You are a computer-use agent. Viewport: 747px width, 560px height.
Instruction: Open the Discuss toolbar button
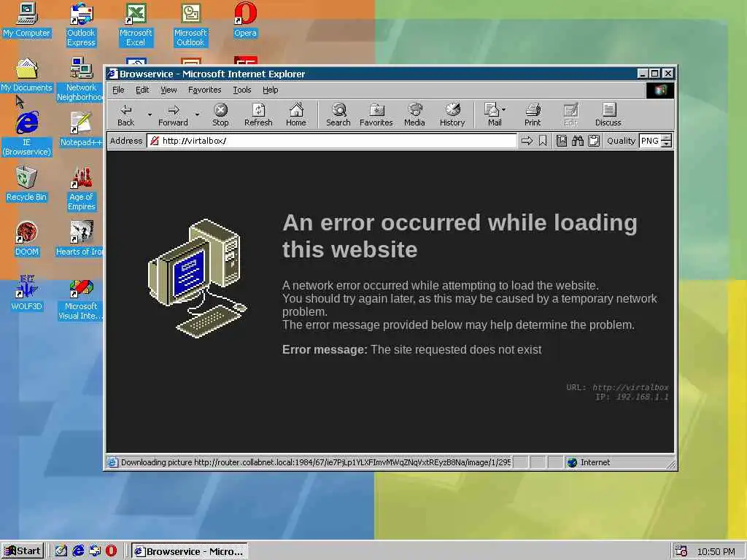click(x=608, y=115)
